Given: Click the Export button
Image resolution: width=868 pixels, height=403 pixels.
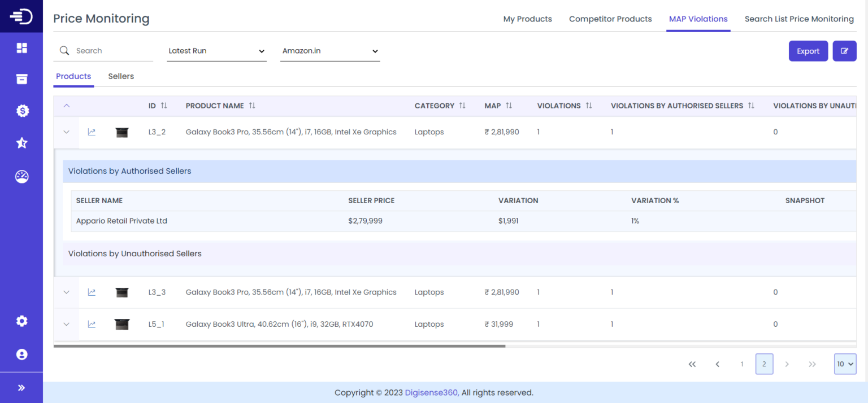Looking at the screenshot, I should coord(808,51).
